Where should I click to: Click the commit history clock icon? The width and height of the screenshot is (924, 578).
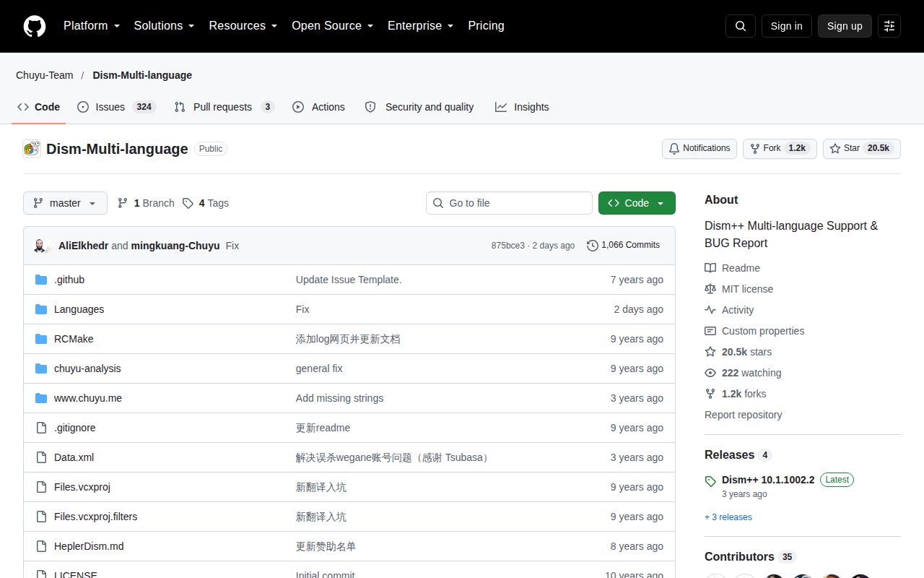tap(593, 246)
